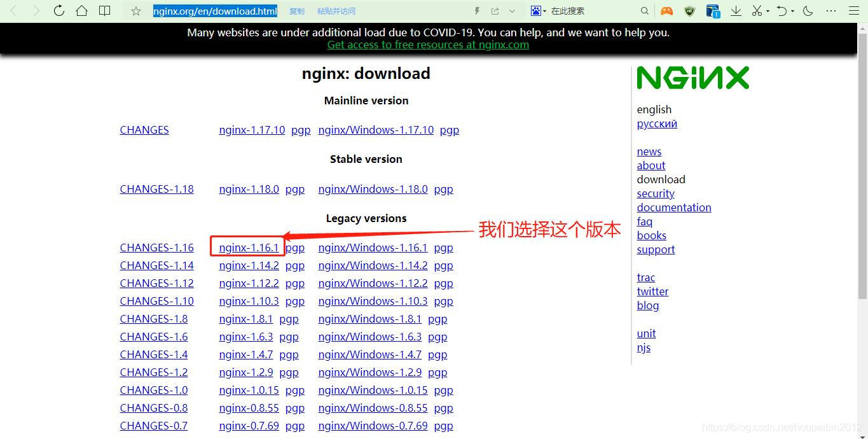Open the reading mode book icon
Viewport: 868px width, 439px height.
104,11
